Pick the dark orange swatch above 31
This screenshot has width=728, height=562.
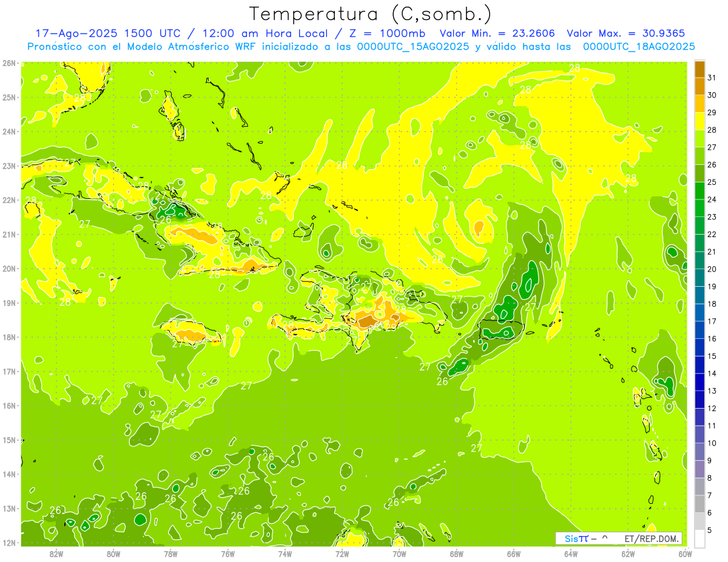point(699,69)
